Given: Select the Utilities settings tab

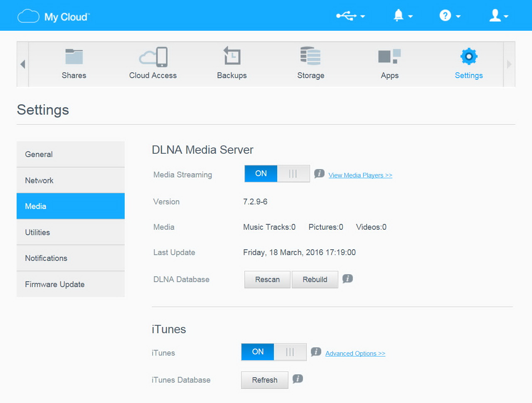Looking at the screenshot, I should [x=71, y=232].
